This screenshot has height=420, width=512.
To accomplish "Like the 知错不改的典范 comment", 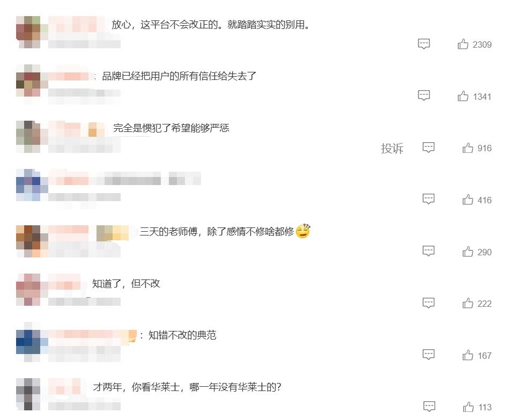I will [x=468, y=355].
